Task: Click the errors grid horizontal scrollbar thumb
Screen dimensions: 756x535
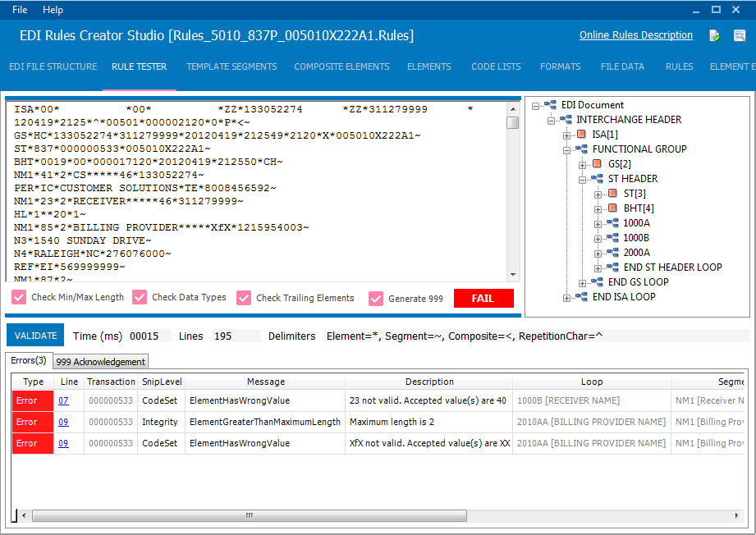Action: point(250,515)
